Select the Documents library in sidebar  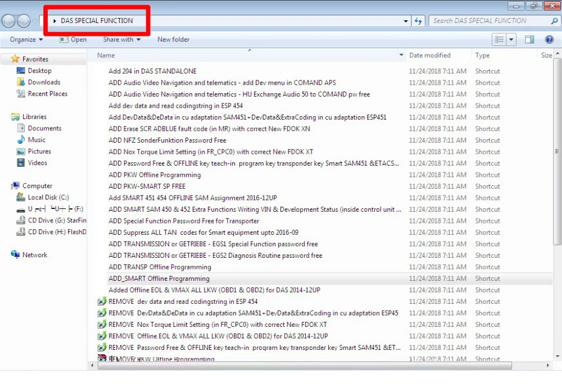[44, 128]
